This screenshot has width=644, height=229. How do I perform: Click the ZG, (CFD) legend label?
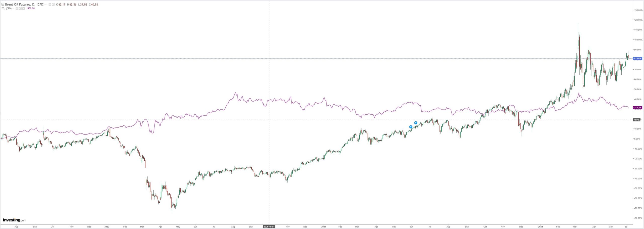pos(6,9)
